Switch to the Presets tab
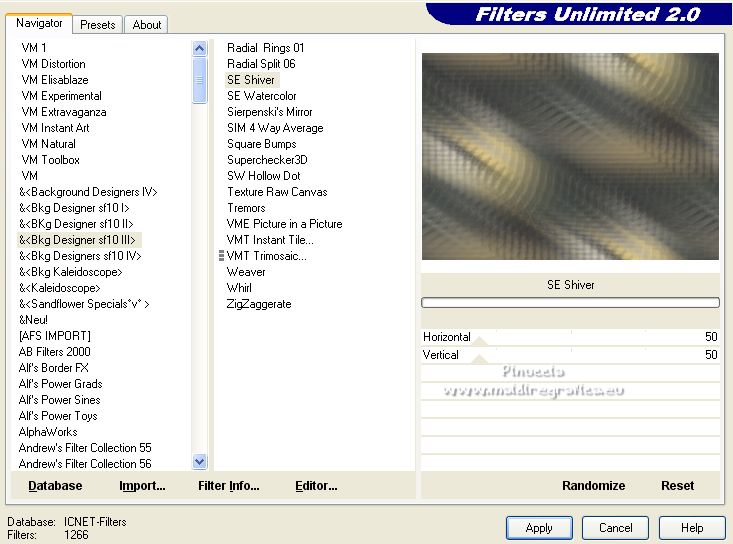733x544 pixels. tap(97, 25)
